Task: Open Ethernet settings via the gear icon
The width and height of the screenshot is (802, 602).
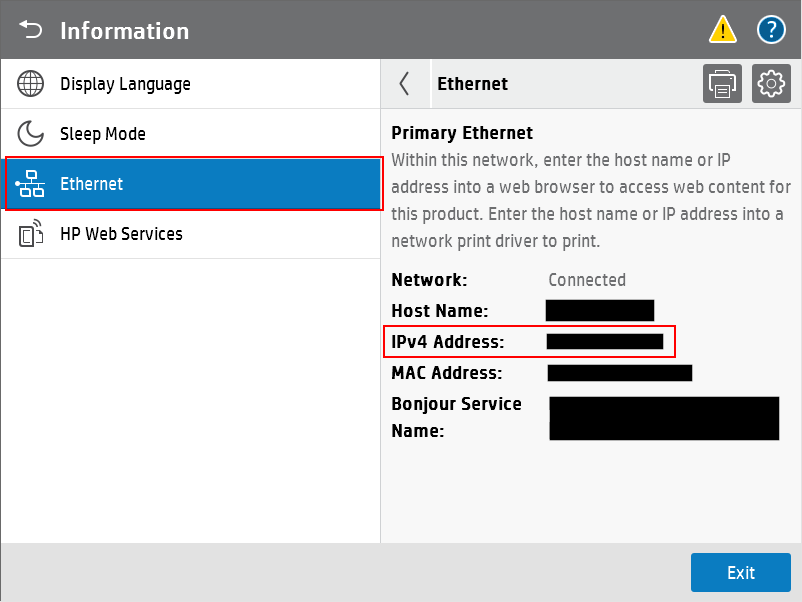Action: [x=771, y=84]
